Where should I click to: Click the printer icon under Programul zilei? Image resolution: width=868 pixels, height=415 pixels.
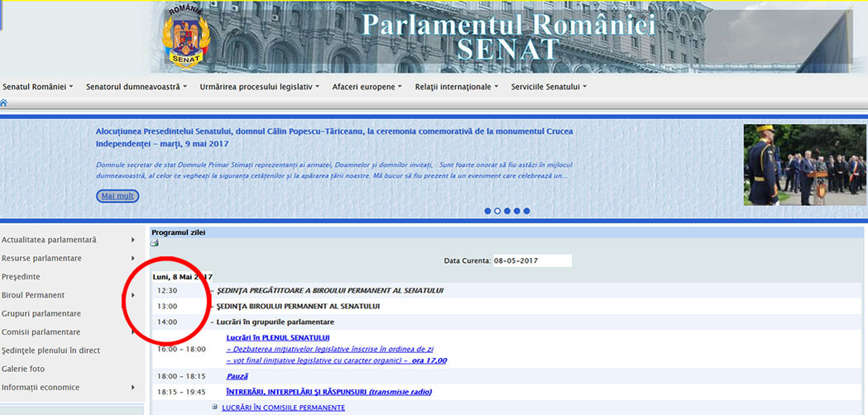point(155,242)
